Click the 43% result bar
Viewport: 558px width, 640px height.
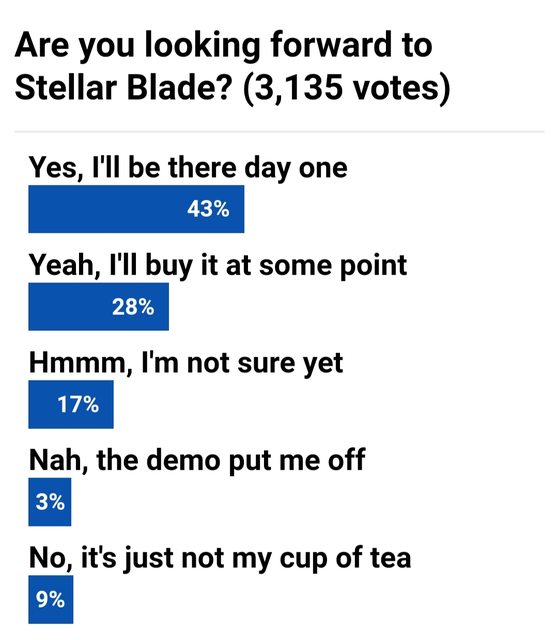pos(136,209)
